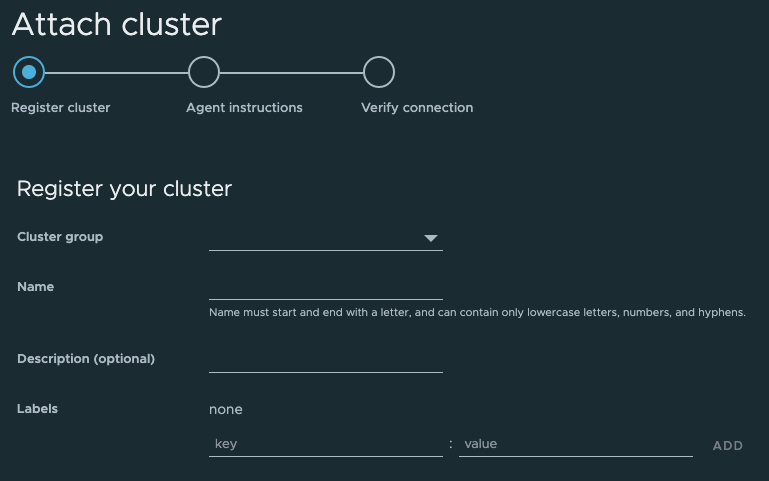
Task: Go to the Agent instructions step label
Action: click(244, 107)
